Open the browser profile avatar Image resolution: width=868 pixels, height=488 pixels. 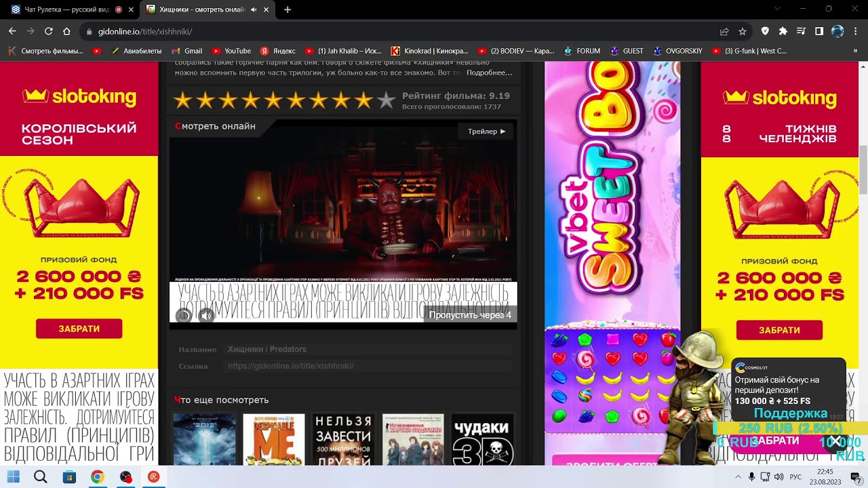[x=837, y=31]
